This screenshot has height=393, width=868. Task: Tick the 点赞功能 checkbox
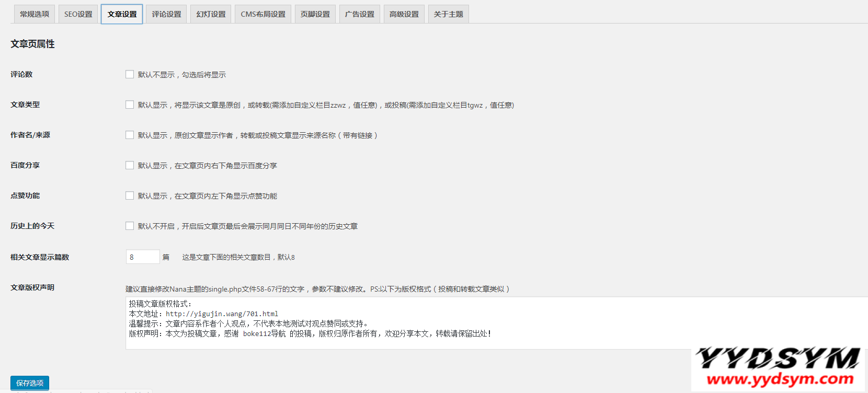pos(130,195)
